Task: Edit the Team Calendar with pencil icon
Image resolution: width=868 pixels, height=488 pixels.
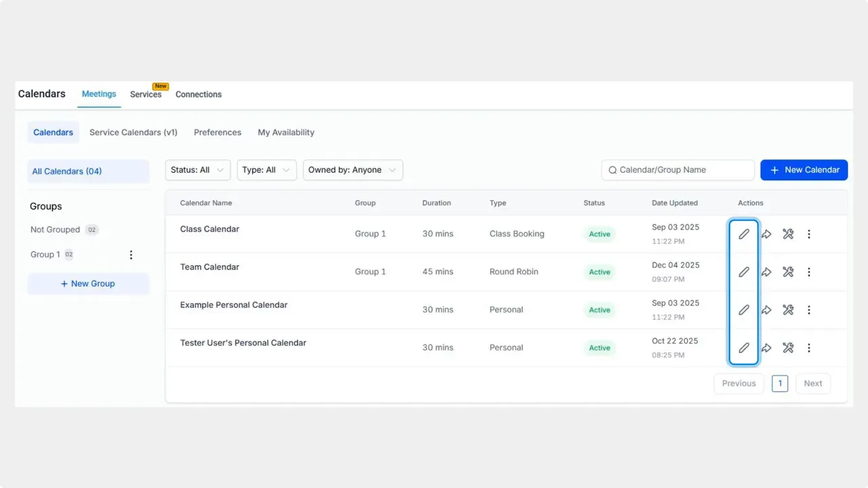Action: (x=744, y=272)
